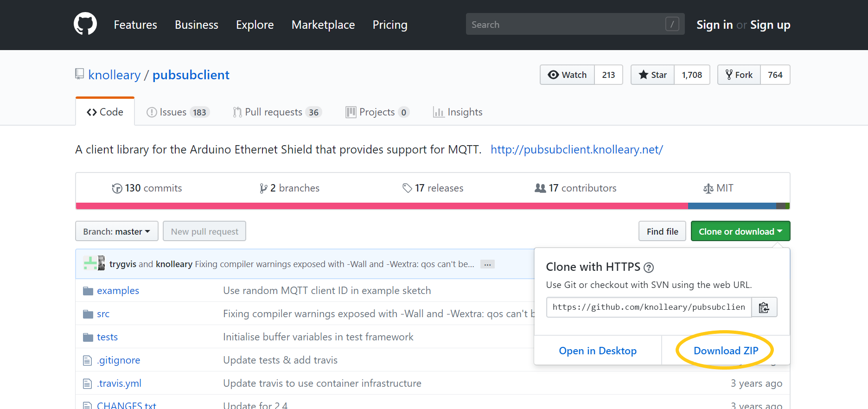Open the src folder

(x=103, y=313)
